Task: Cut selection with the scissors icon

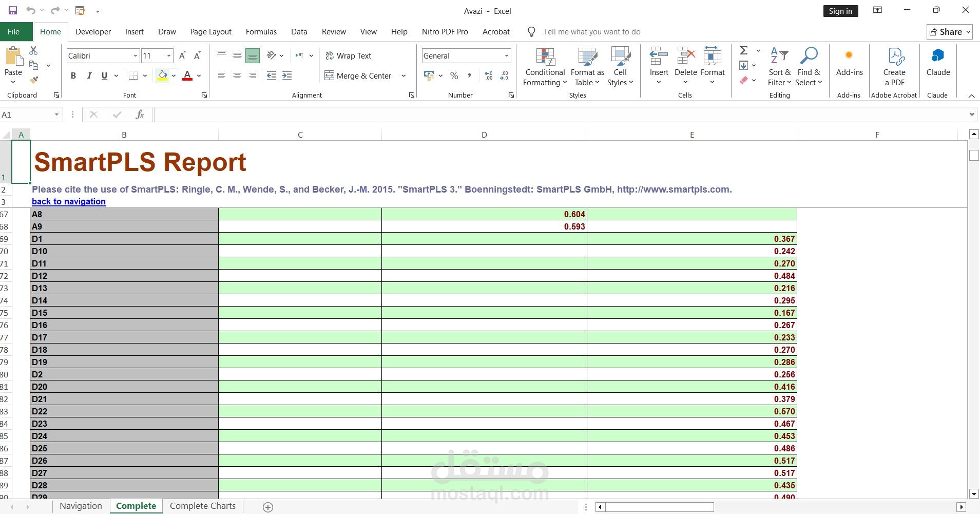Action: (33, 50)
